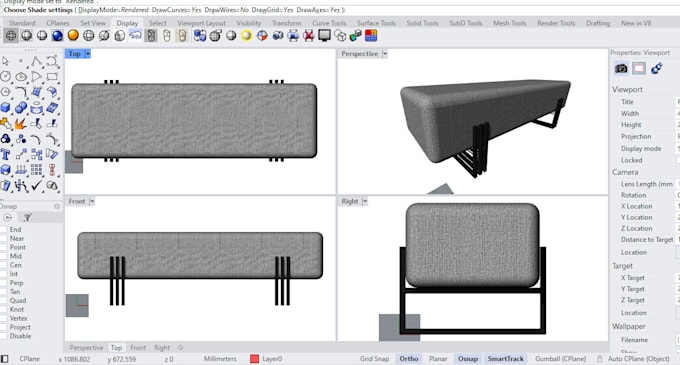Click the Osnap panel settings gear
The width and height of the screenshot is (680, 365).
coord(57,206)
